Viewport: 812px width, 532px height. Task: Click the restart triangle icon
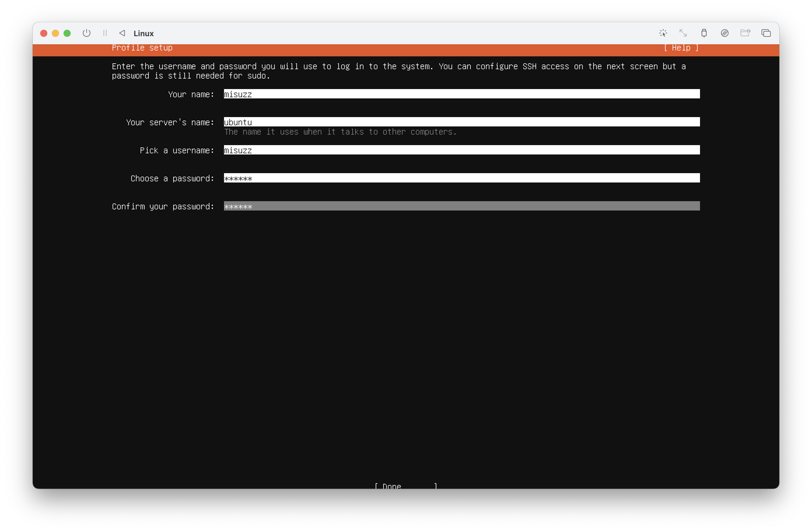coord(122,33)
